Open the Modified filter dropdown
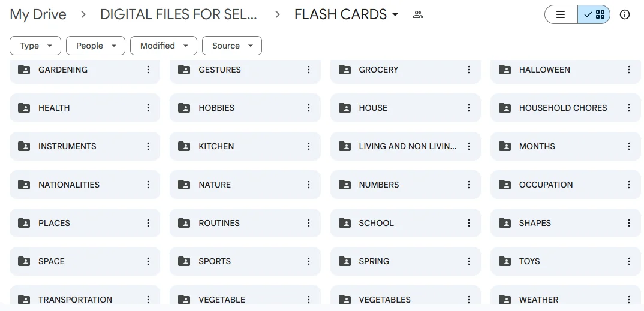644x311 pixels. pyautogui.click(x=164, y=46)
